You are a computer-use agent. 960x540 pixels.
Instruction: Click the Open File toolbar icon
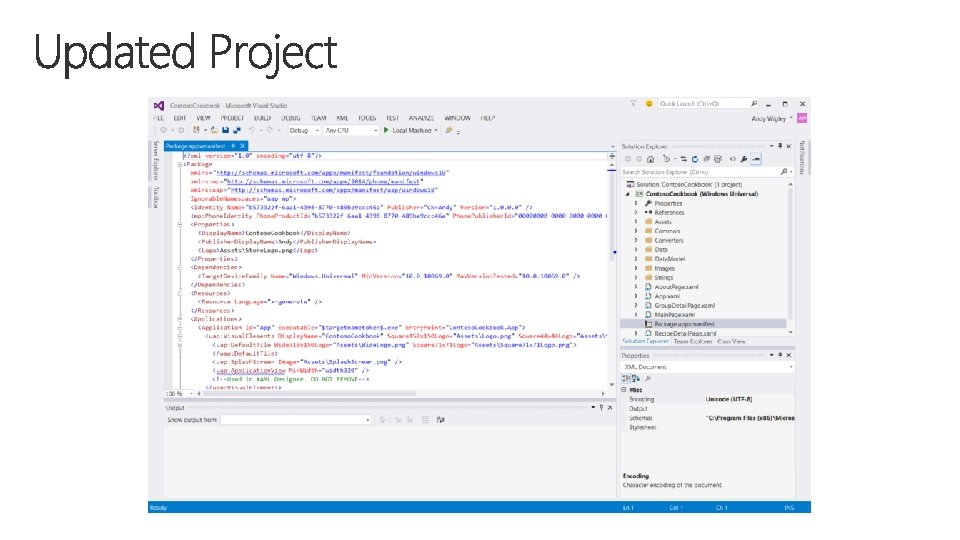pos(214,130)
